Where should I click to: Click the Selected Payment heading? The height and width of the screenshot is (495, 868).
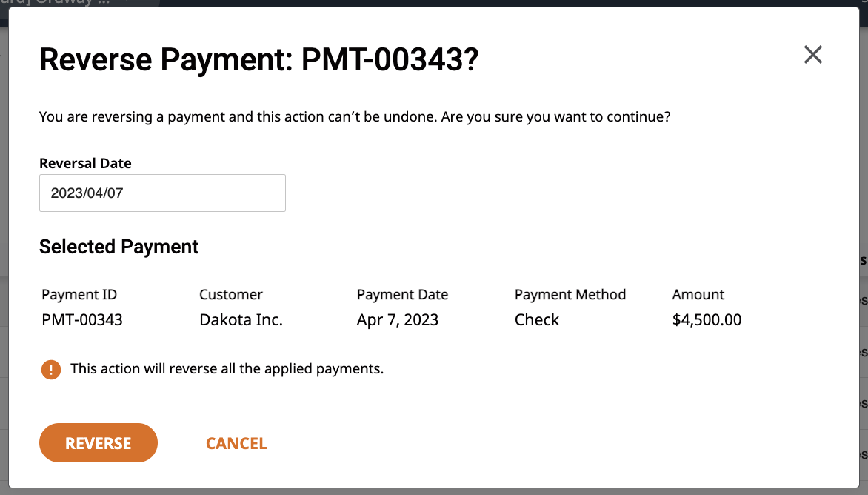[118, 247]
